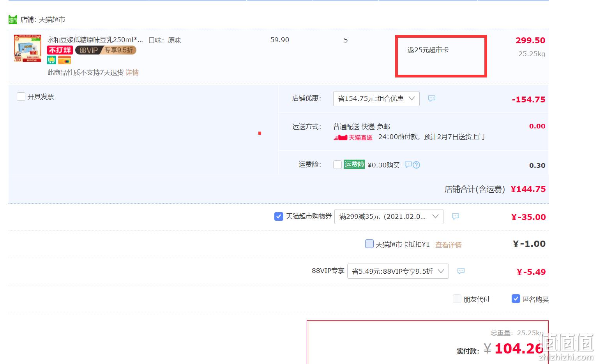The height and width of the screenshot is (364, 597).
Task: Click the coupon deduction ¥-35.00
Action: (528, 217)
